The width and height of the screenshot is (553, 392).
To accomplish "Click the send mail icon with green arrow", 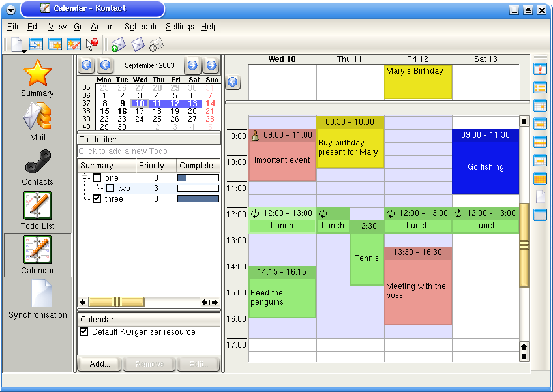I will point(118,44).
